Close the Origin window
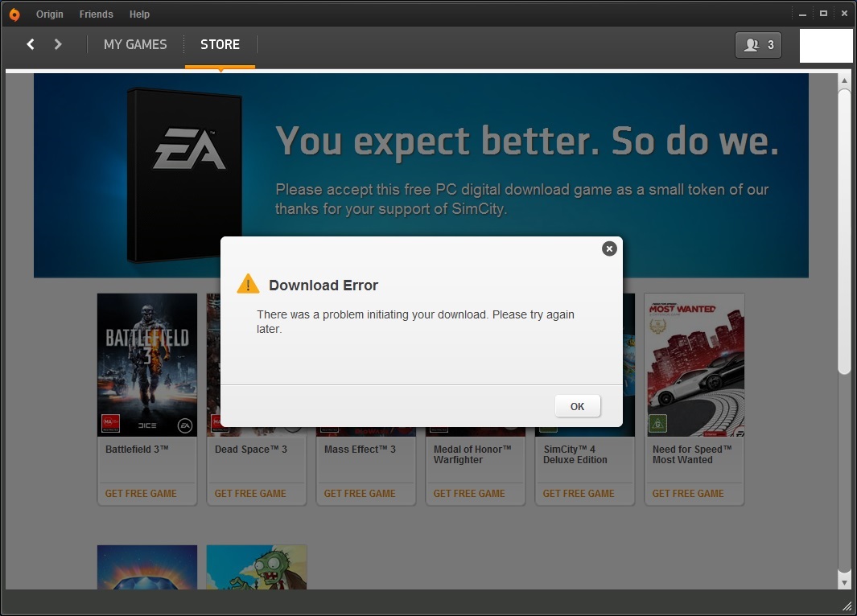Viewport: 857px width, 616px height. [x=844, y=14]
